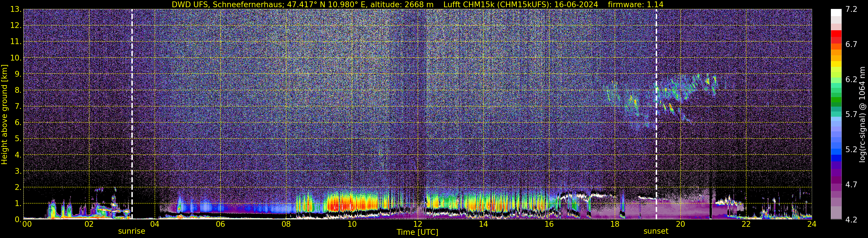Click the '7.' height tick label
The width and height of the screenshot is (868, 238).
[x=18, y=106]
